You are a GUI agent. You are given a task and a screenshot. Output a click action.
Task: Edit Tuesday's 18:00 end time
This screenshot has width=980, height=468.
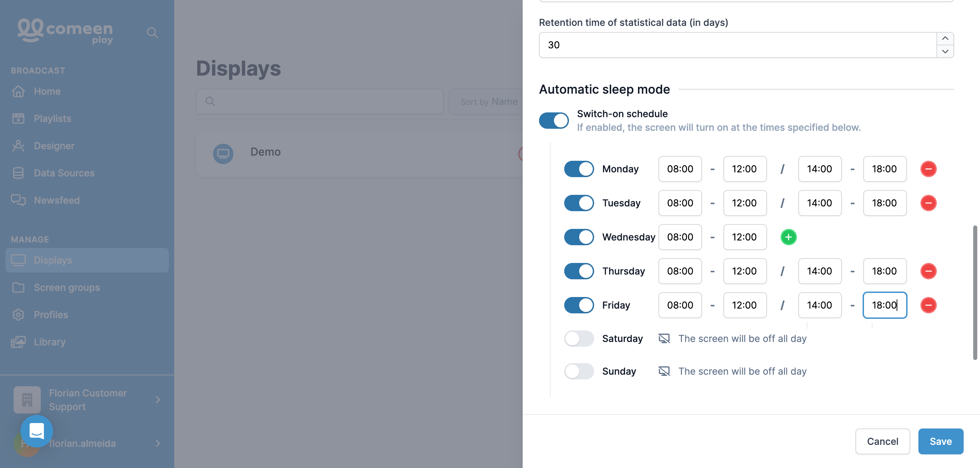click(x=884, y=203)
